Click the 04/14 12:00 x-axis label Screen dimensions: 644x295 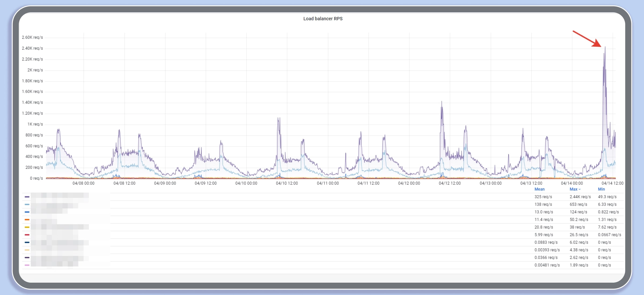(x=612, y=183)
